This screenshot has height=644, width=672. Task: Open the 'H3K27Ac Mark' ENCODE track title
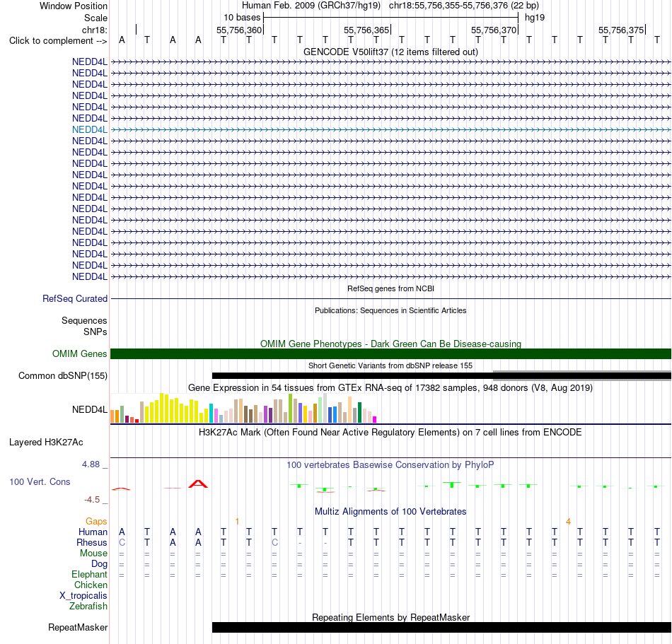click(390, 432)
